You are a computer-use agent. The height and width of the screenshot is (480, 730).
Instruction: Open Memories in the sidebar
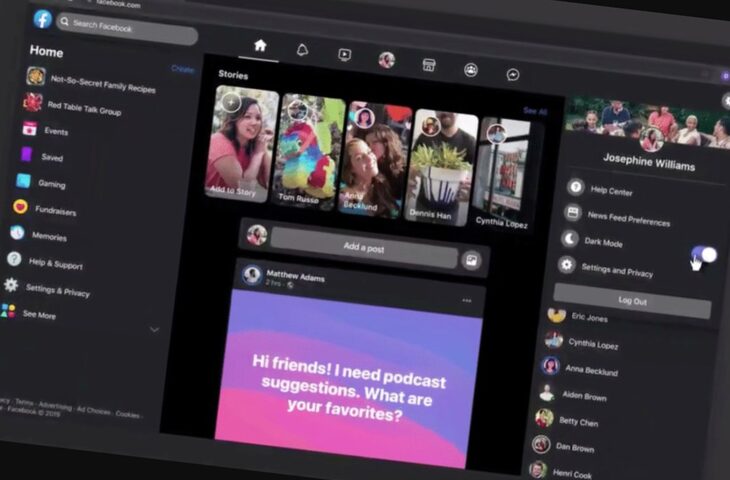[x=39, y=235]
